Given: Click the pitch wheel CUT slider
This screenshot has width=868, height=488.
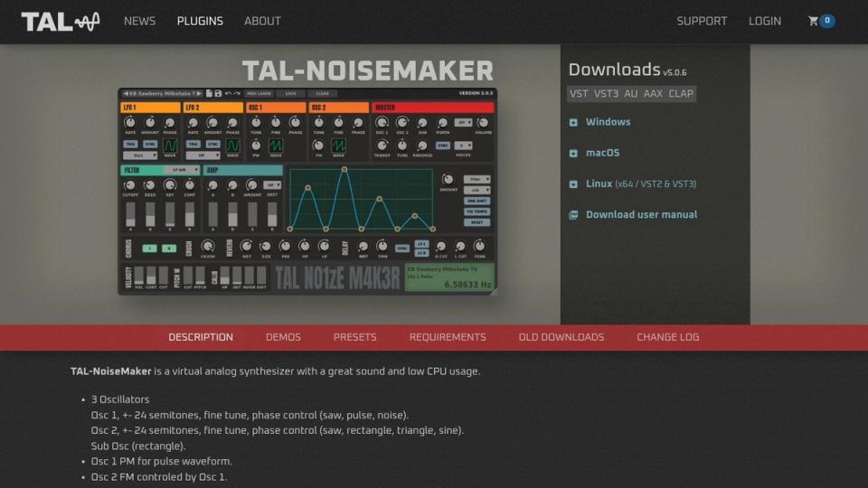Looking at the screenshot, I should 188,275.
